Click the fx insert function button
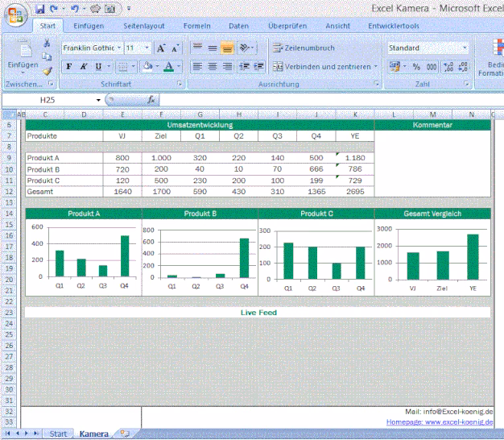 pos(151,100)
